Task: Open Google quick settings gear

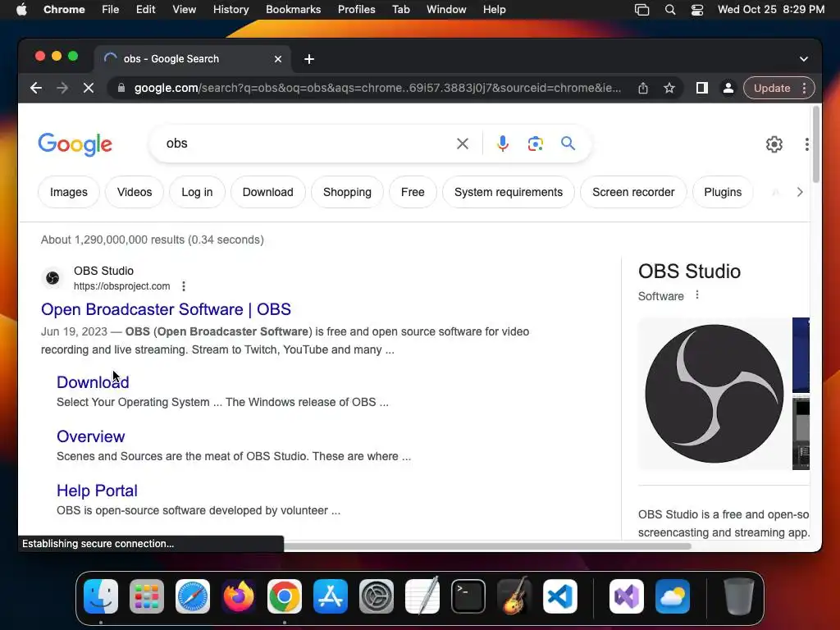Action: coord(774,144)
